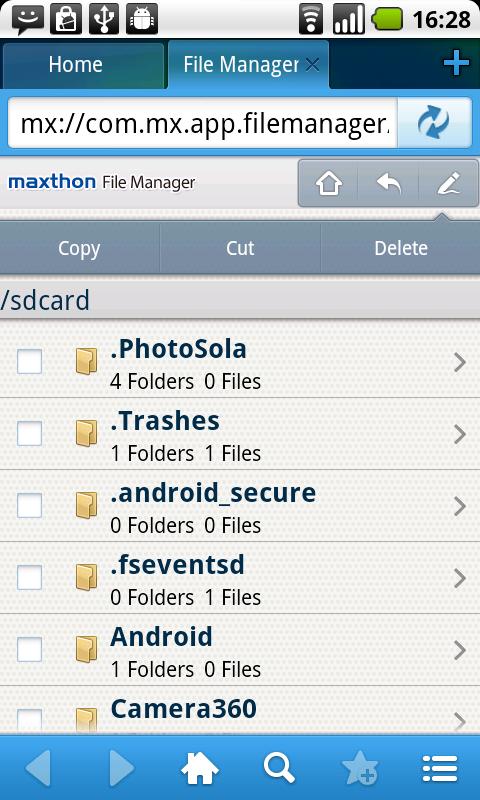Close the File Manager tab
Screen dimensions: 480x800
(312, 65)
